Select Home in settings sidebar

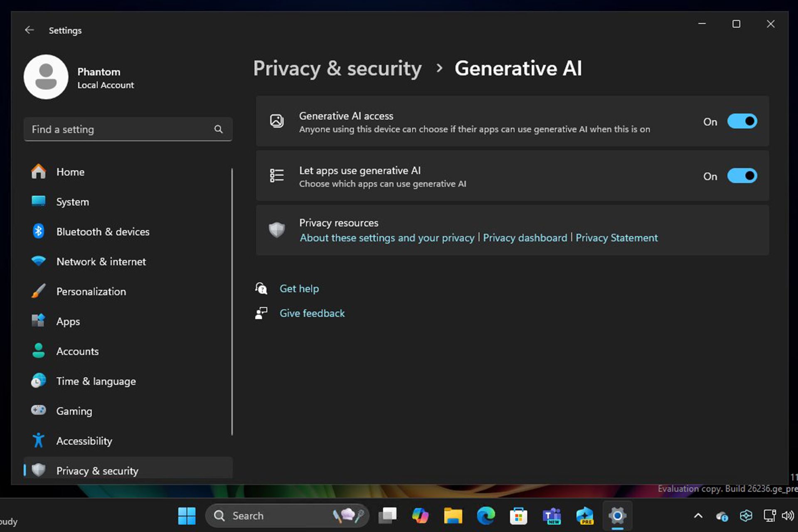click(69, 172)
